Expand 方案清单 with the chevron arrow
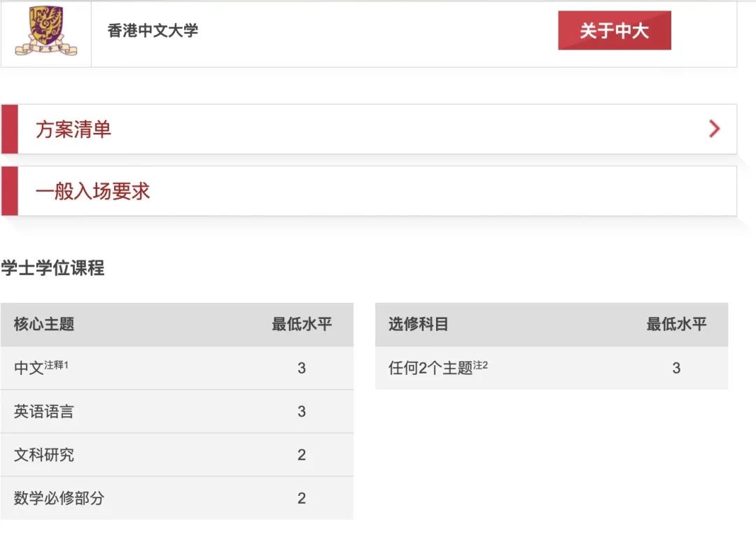The height and width of the screenshot is (533, 756). pos(715,129)
